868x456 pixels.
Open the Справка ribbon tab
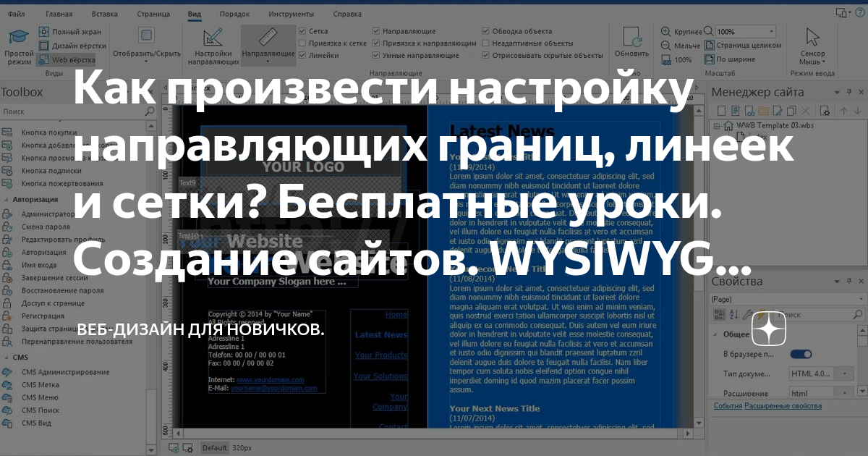348,14
